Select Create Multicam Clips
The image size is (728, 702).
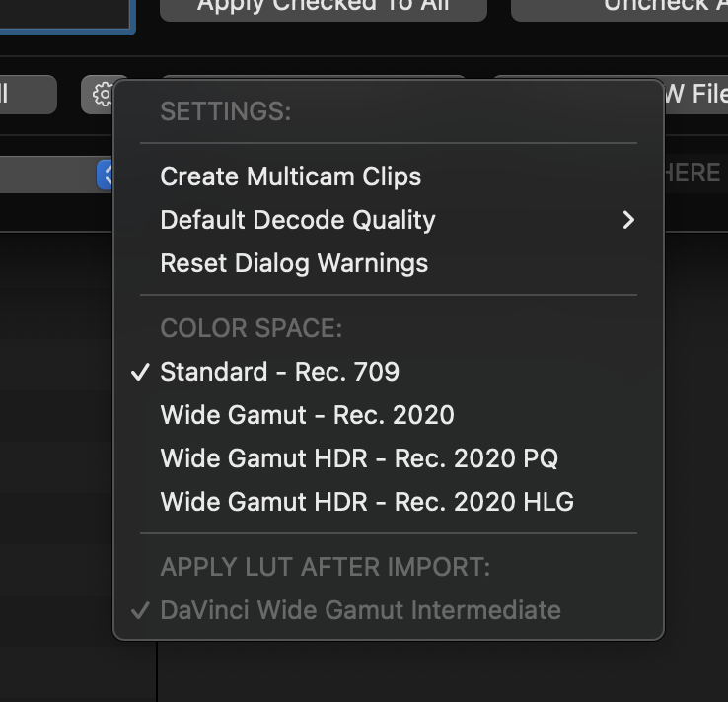[290, 176]
